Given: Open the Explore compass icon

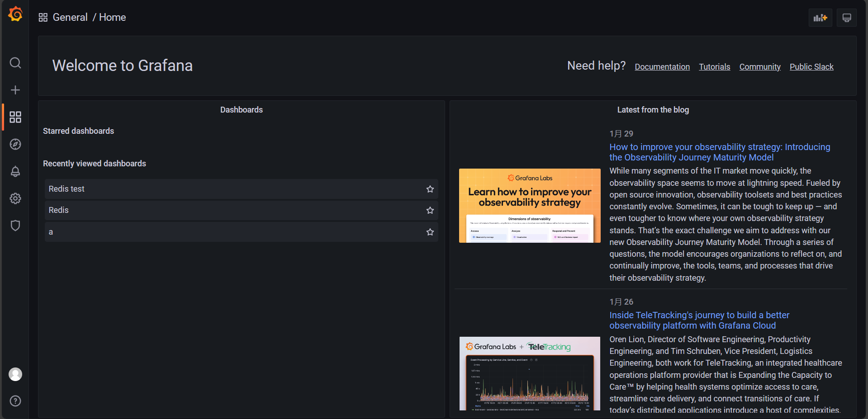Looking at the screenshot, I should 15,144.
